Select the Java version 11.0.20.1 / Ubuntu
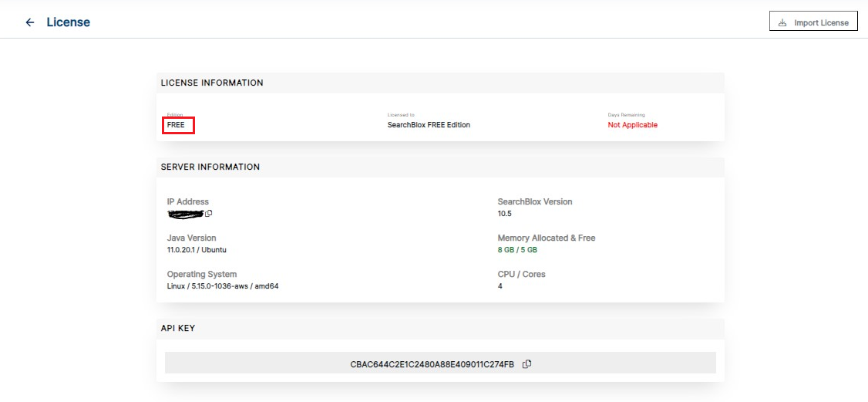 click(x=197, y=250)
